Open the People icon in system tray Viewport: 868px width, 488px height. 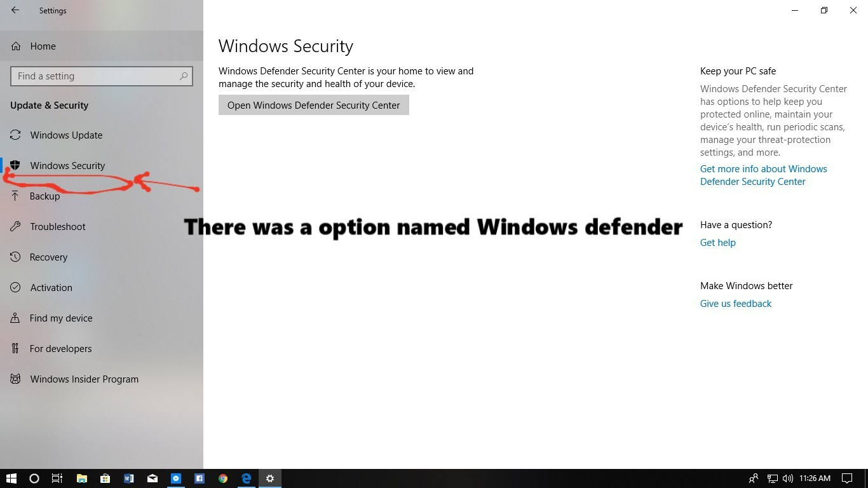point(754,478)
